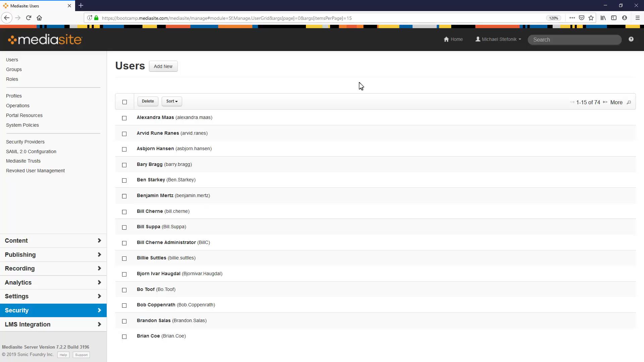Click inside the Search field

tap(574, 40)
